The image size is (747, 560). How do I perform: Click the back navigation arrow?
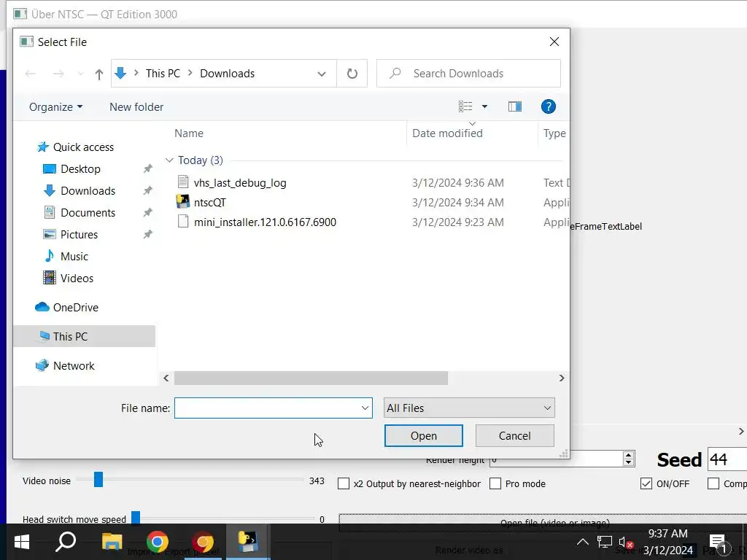click(31, 74)
